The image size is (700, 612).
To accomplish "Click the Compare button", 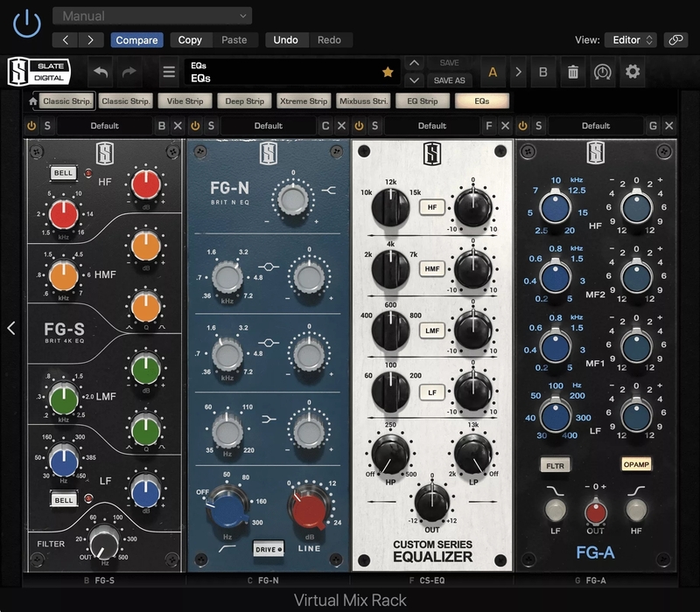I will click(136, 40).
